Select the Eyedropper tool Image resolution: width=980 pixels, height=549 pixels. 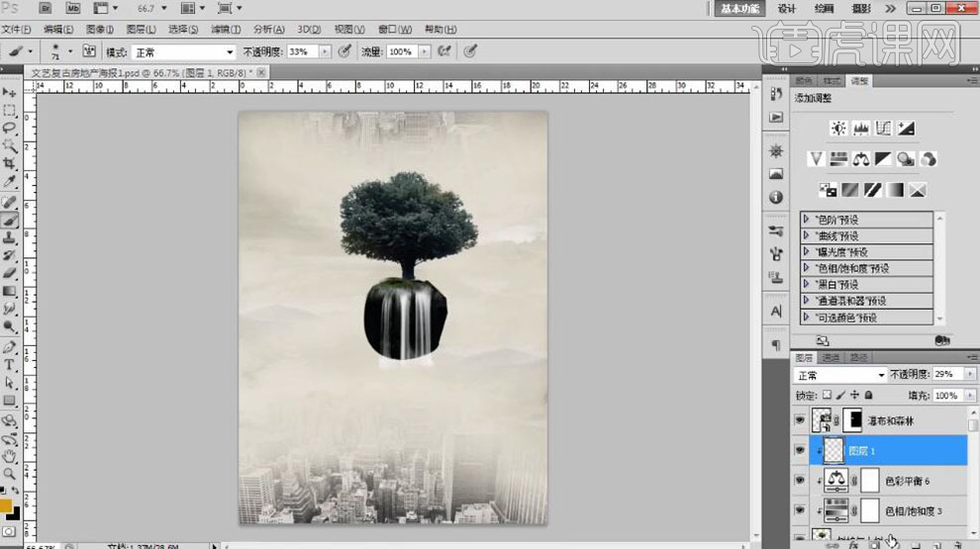9,181
